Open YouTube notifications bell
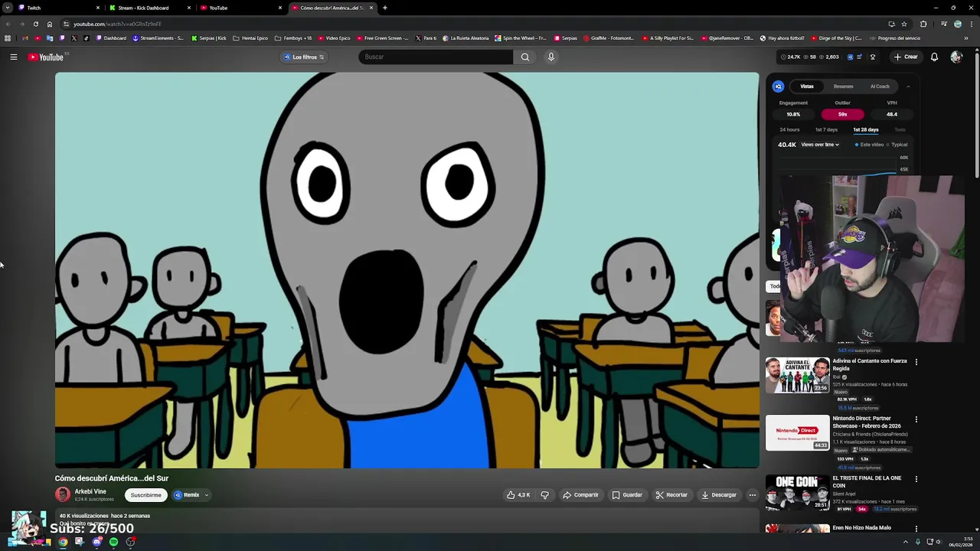The height and width of the screenshot is (551, 980). (x=934, y=57)
